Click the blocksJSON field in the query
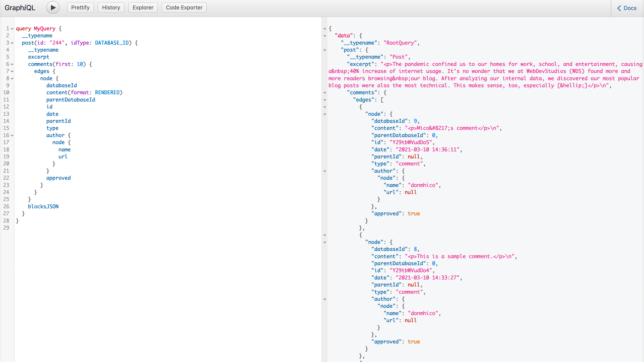The height and width of the screenshot is (362, 644). 43,206
